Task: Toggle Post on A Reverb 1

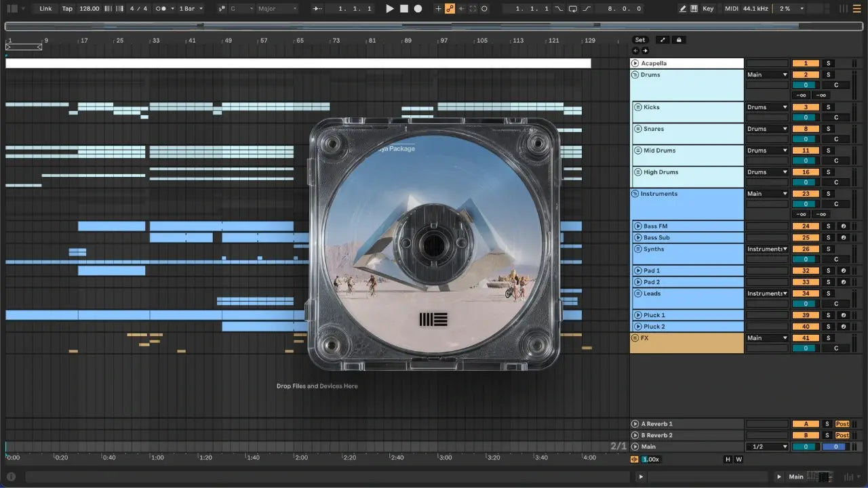Action: pyautogui.click(x=842, y=424)
